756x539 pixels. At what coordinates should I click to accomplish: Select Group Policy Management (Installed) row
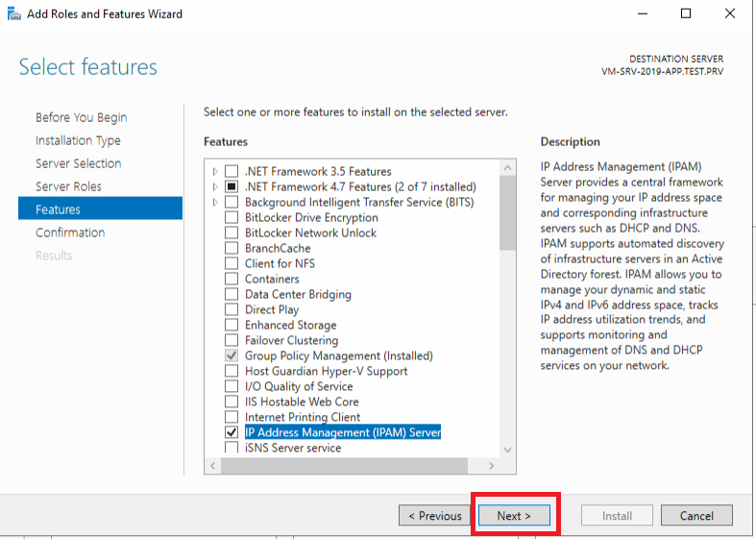click(338, 355)
